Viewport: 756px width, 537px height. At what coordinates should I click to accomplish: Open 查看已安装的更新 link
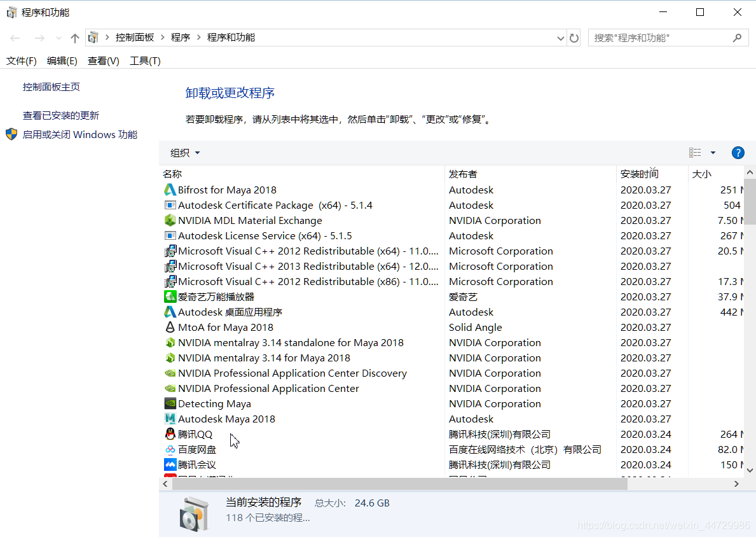pyautogui.click(x=61, y=116)
